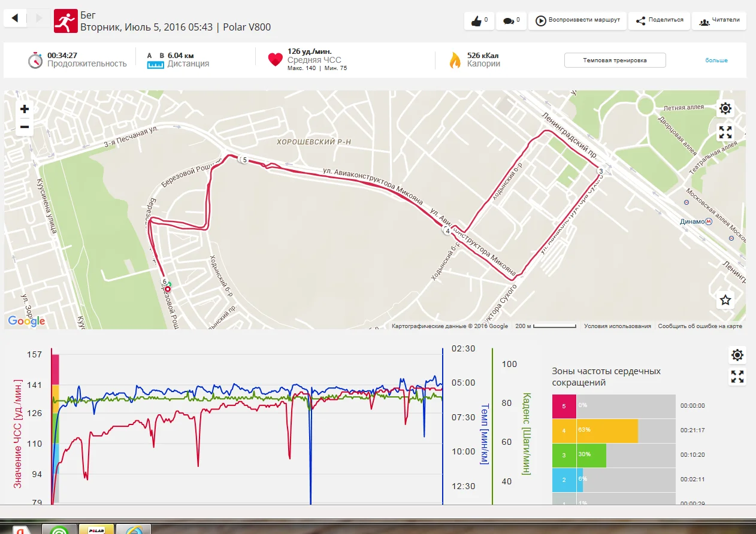
Task: Open the больше link
Action: click(716, 60)
